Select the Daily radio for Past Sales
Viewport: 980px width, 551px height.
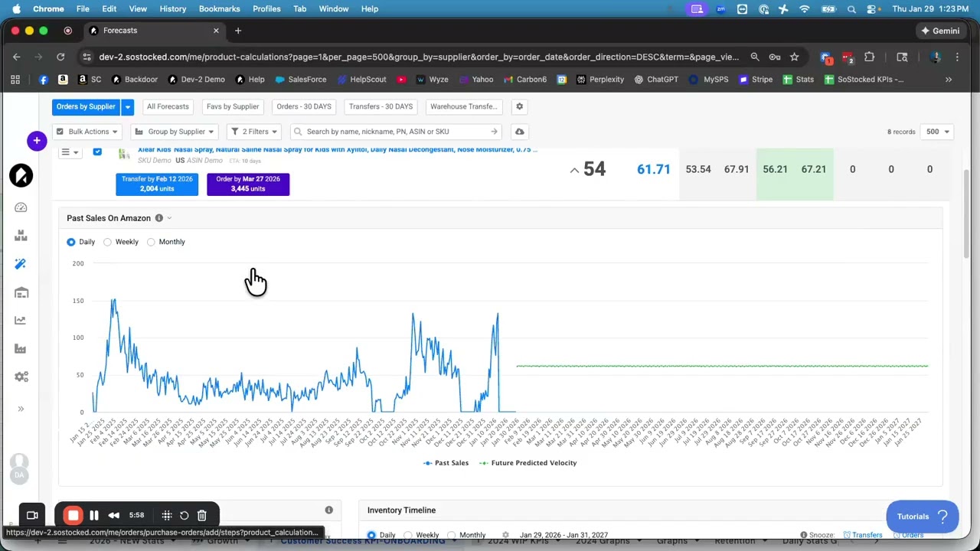[71, 242]
